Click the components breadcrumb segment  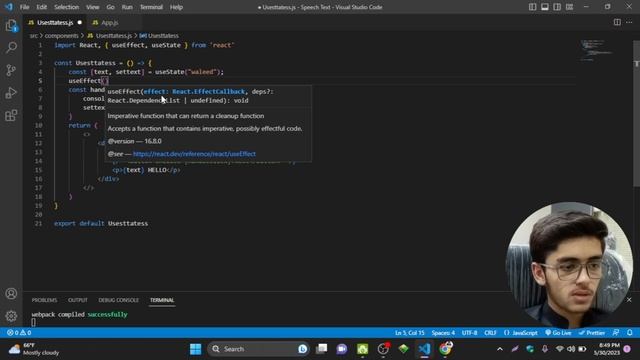click(61, 36)
